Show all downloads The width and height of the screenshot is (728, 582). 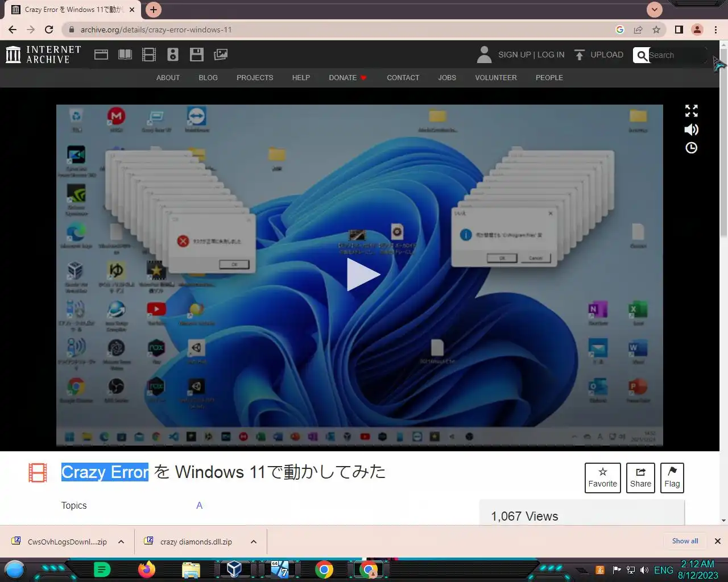click(685, 541)
